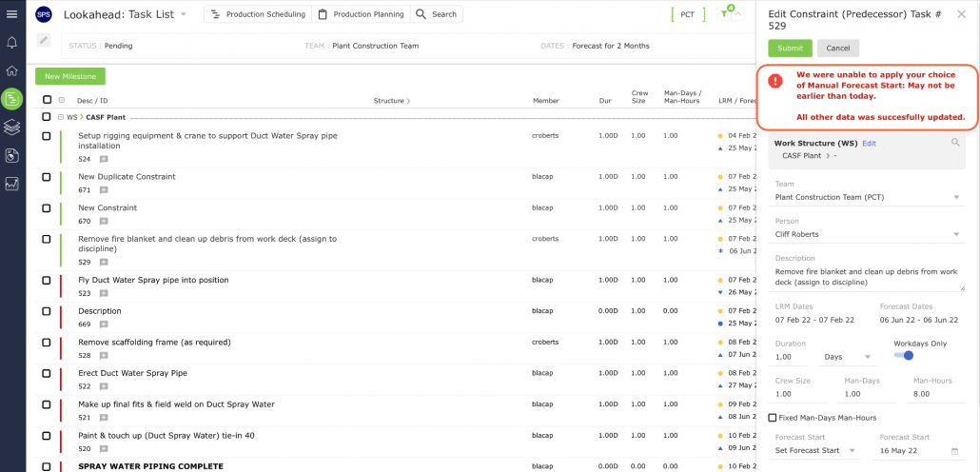Open calendar icon beside 16 May 22
The image size is (980, 472).
[x=954, y=451]
